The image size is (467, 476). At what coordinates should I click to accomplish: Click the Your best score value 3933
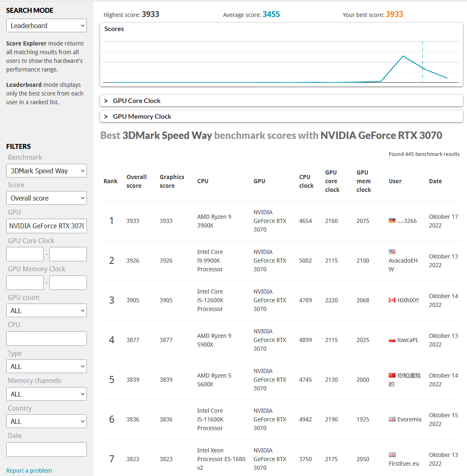tap(394, 14)
